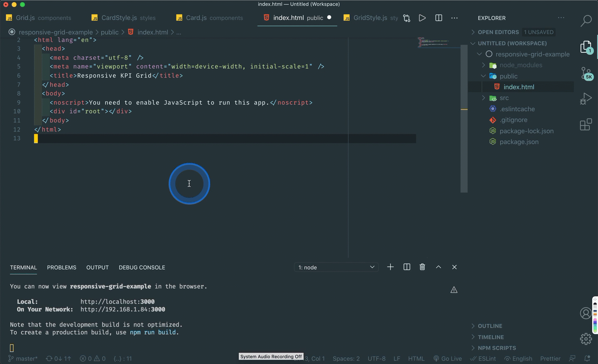Click the responsive-grid-example breadcrumb
The image size is (598, 364).
[x=56, y=32]
